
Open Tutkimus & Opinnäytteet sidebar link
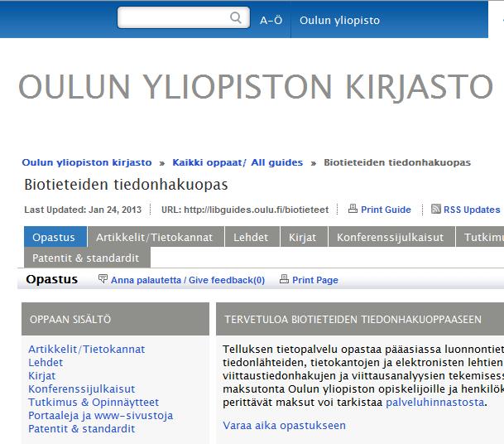point(94,403)
